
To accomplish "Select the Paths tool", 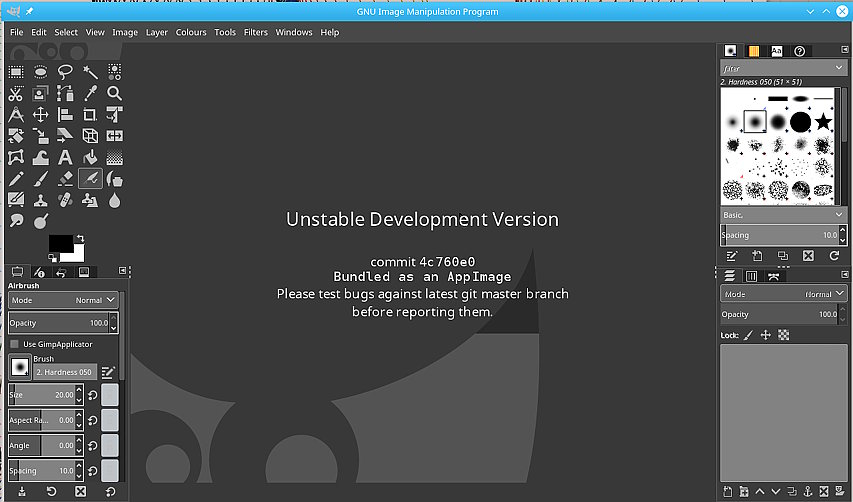I will 65,94.
